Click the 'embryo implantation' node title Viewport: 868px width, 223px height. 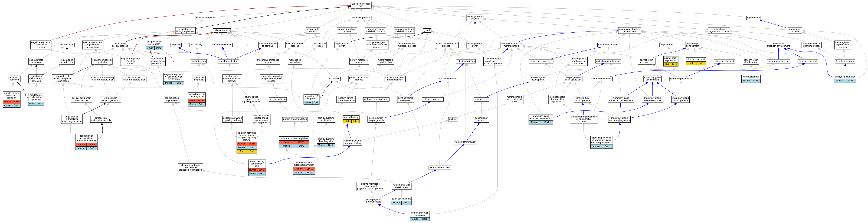[845, 77]
